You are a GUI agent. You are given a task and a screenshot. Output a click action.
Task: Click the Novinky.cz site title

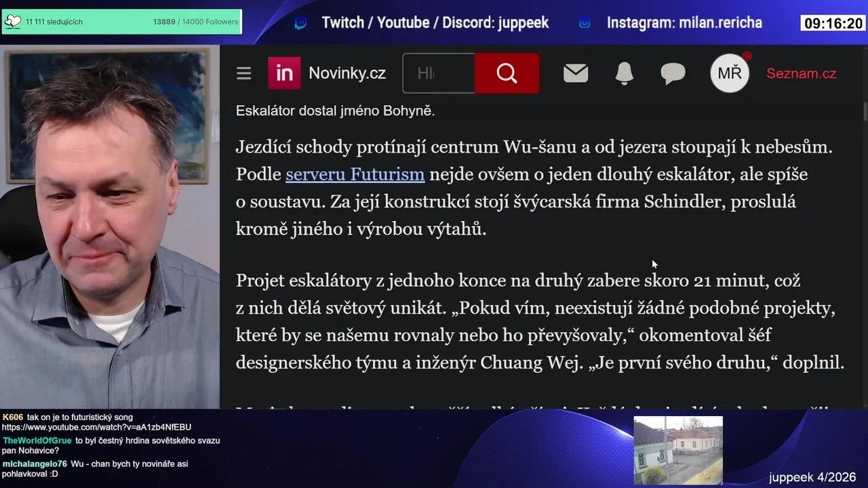tap(347, 73)
